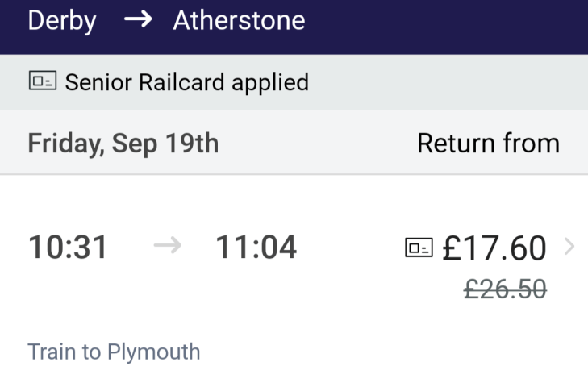Tap the Senior Railcard applied text
The image size is (588, 387).
[186, 81]
